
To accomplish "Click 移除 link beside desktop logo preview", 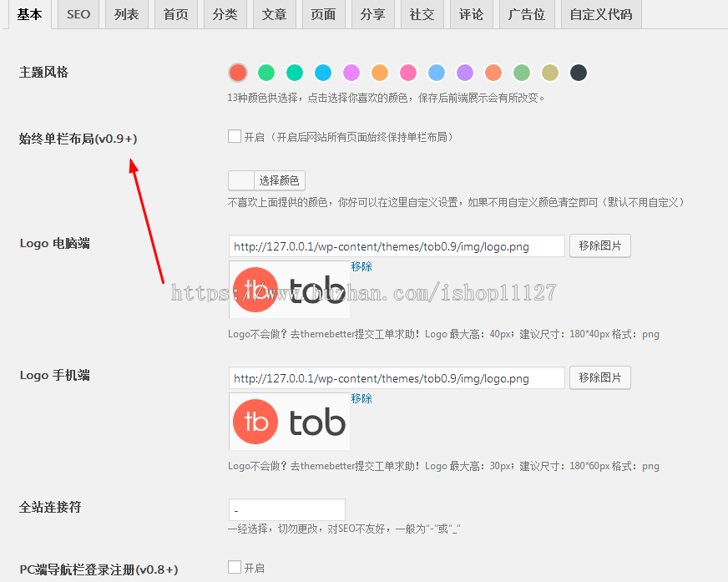I will pyautogui.click(x=361, y=266).
